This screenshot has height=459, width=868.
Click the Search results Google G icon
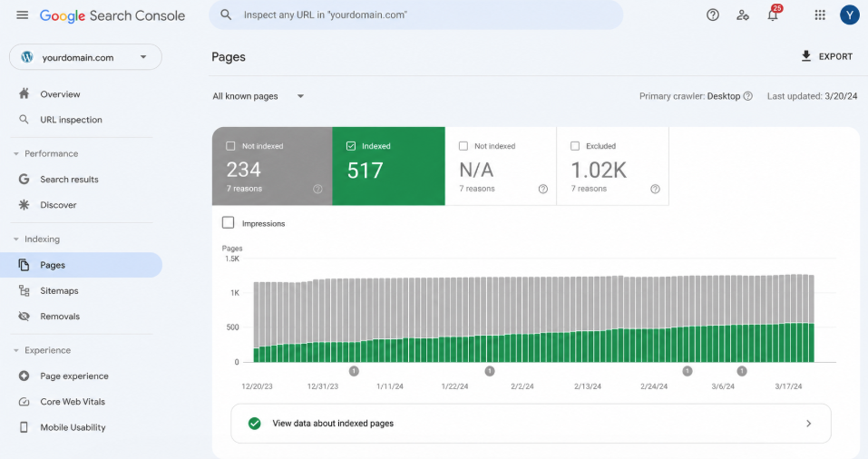pos(24,179)
